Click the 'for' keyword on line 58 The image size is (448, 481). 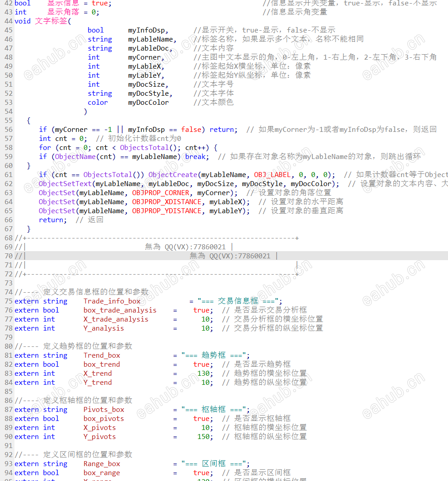pos(45,148)
